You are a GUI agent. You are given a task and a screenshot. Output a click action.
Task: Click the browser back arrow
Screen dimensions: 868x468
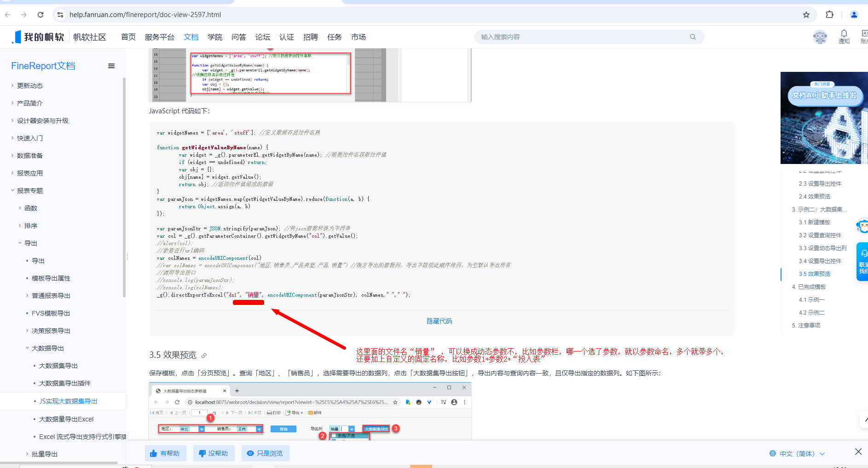[x=7, y=15]
